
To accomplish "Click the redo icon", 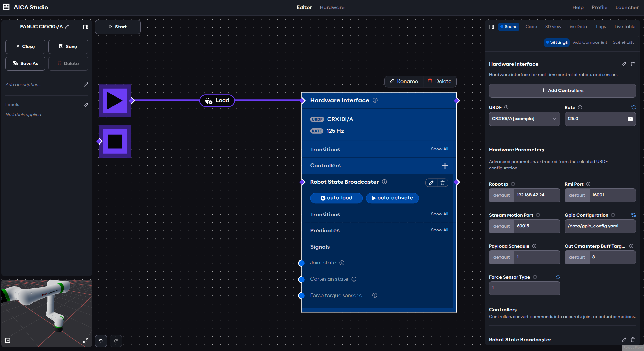I will click(116, 341).
